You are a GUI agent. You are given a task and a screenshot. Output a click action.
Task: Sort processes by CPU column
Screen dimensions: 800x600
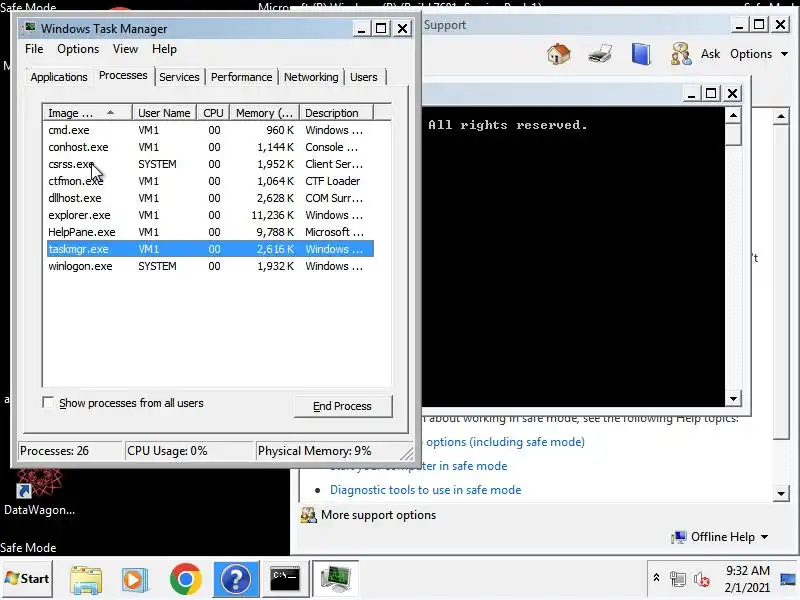(x=213, y=113)
